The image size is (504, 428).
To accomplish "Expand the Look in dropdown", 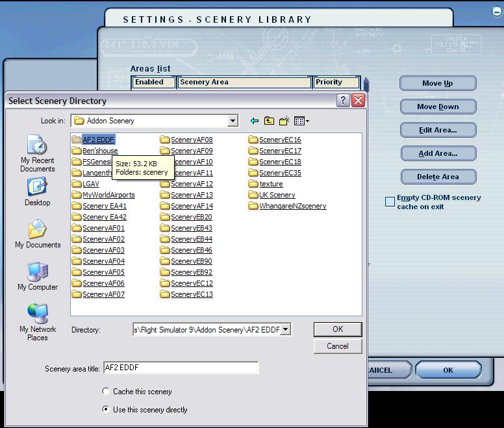I will [x=233, y=121].
